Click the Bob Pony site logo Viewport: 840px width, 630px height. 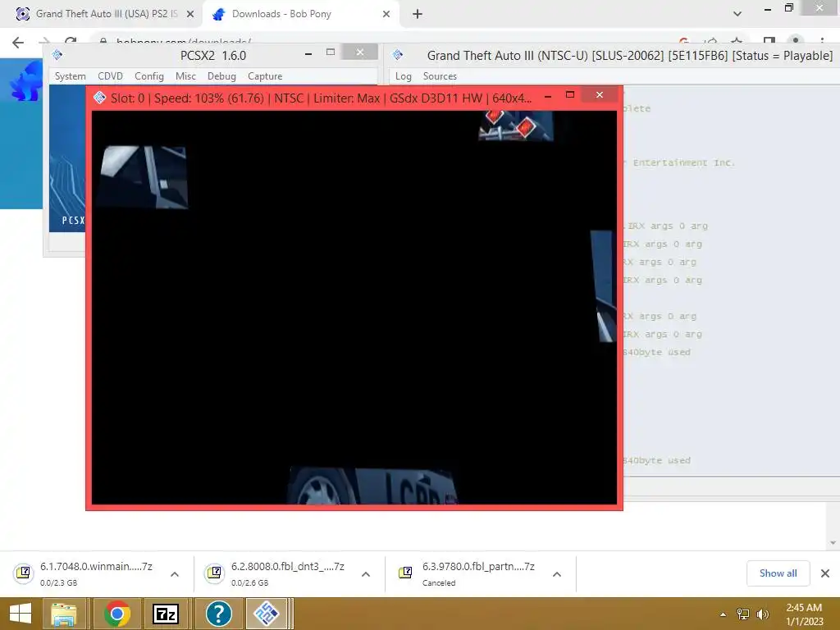click(x=25, y=80)
